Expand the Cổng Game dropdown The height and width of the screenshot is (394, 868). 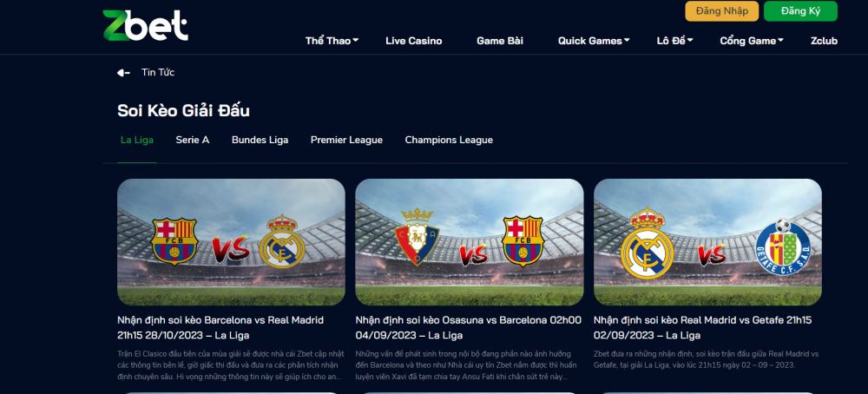[751, 41]
